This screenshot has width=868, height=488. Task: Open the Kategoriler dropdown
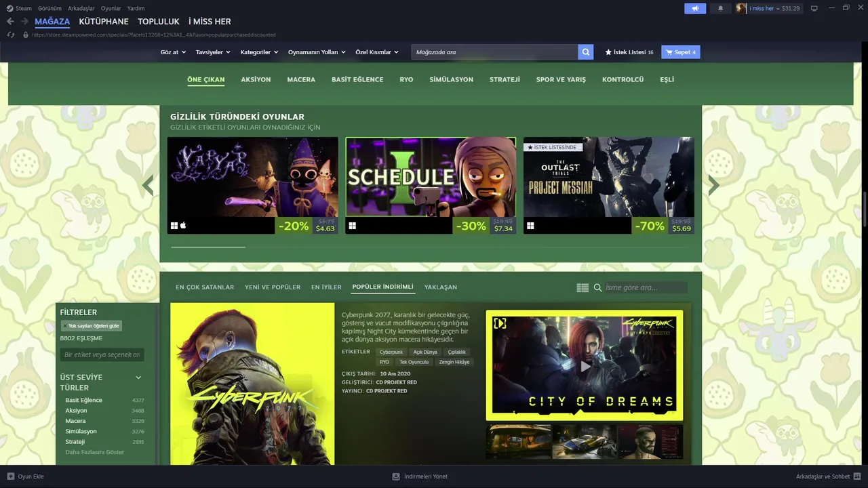pos(259,52)
